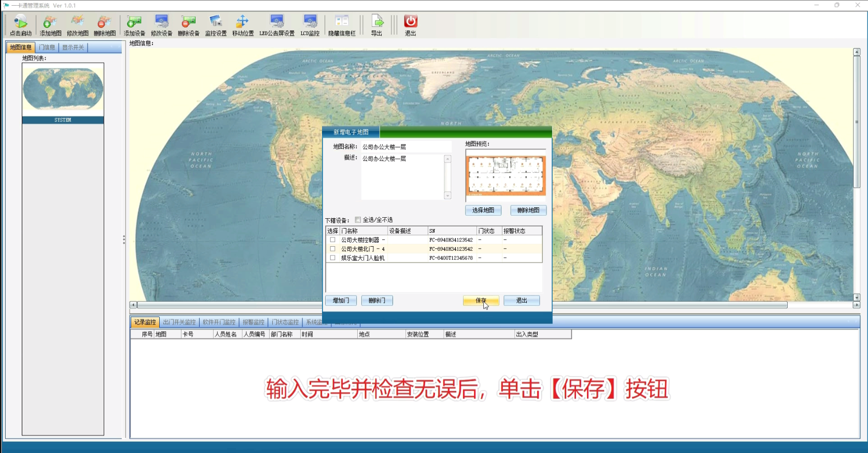This screenshot has height=453, width=868.
Task: Click the 删除设备 delete device icon
Action: tap(188, 25)
